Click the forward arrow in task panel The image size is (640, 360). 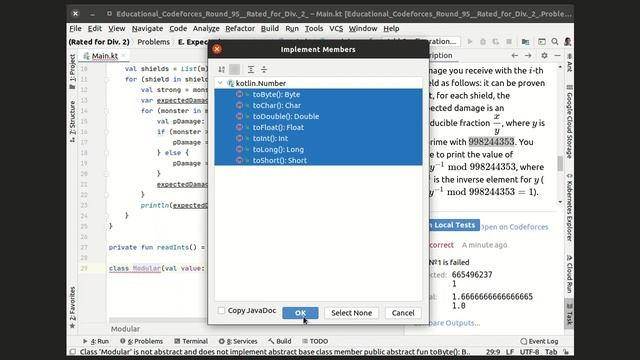tap(528, 56)
